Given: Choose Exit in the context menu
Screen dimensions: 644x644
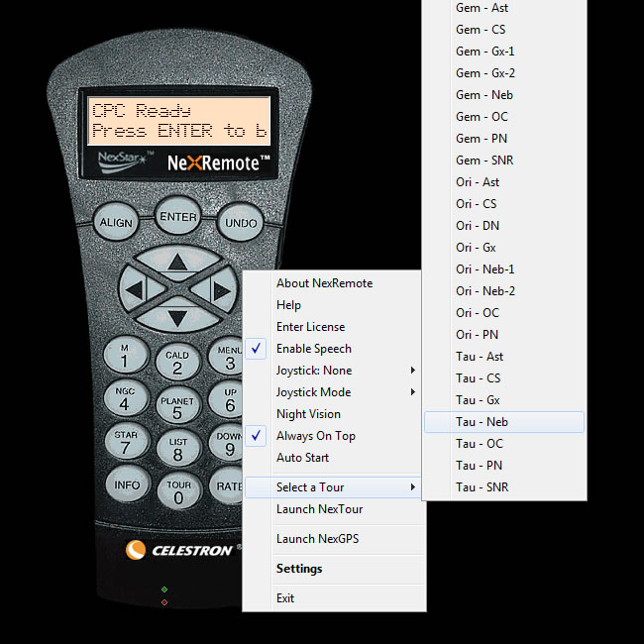Looking at the screenshot, I should coord(332,598).
